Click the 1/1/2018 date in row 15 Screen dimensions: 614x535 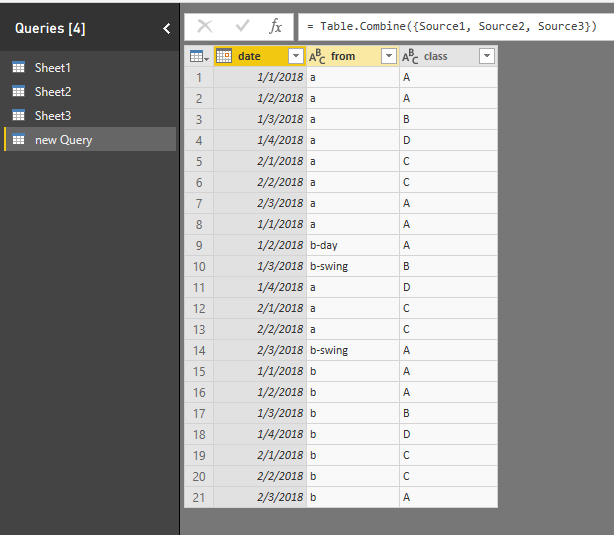pyautogui.click(x=260, y=371)
